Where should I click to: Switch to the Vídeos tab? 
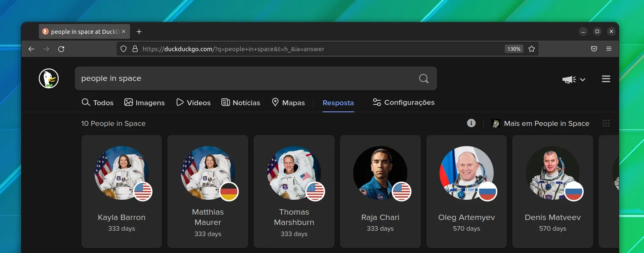pos(193,102)
